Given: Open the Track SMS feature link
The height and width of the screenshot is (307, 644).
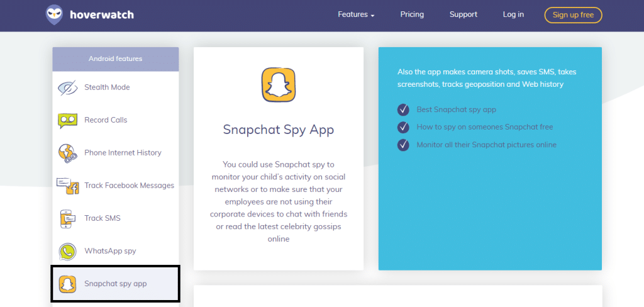Looking at the screenshot, I should pos(103,218).
